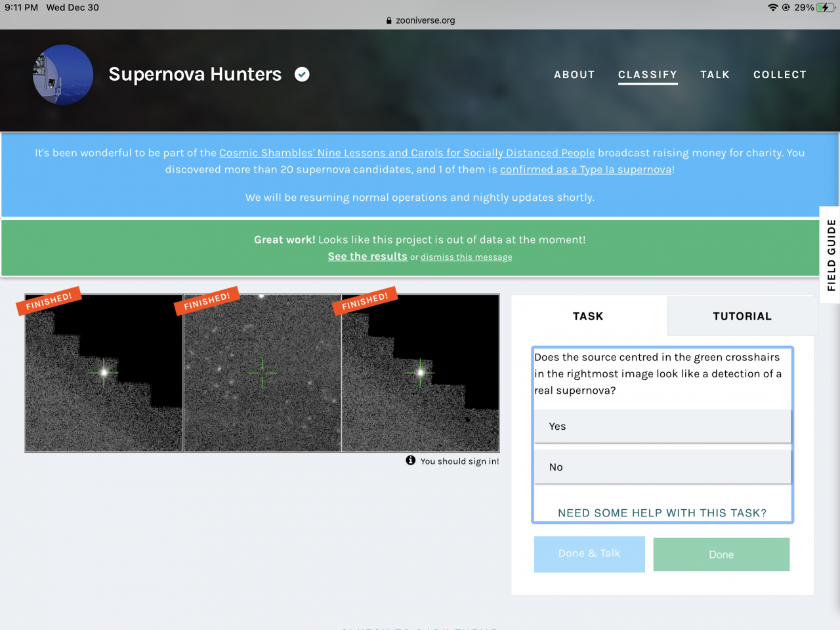Tap the Wi-Fi status icon
The width and height of the screenshot is (840, 630).
tap(773, 7)
